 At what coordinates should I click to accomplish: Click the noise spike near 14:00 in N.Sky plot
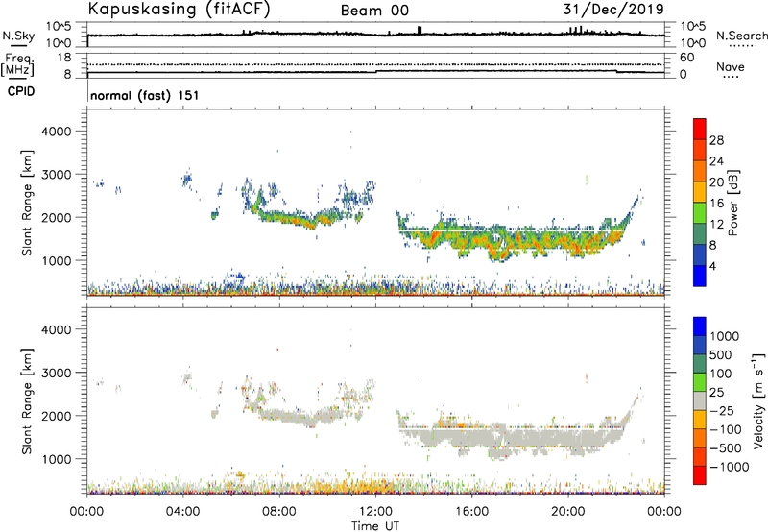pos(420,31)
